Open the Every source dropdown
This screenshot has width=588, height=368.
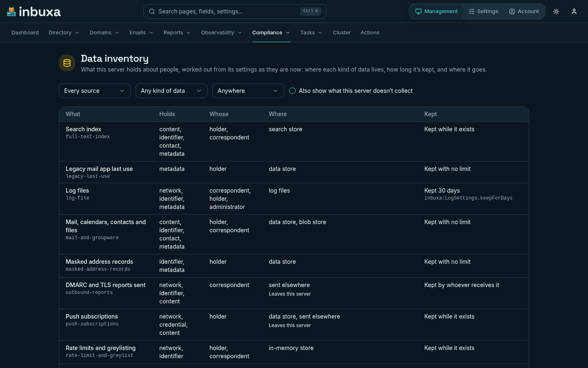95,91
